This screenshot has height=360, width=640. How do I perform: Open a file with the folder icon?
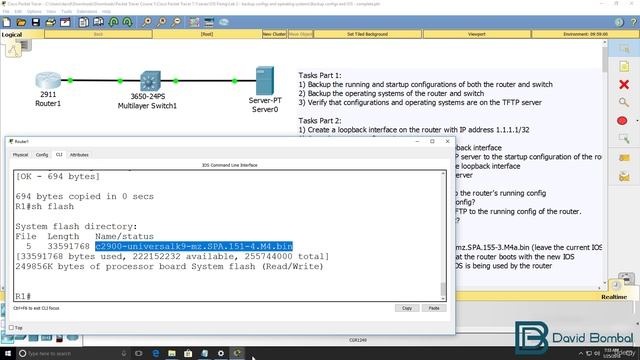[x=21, y=22]
